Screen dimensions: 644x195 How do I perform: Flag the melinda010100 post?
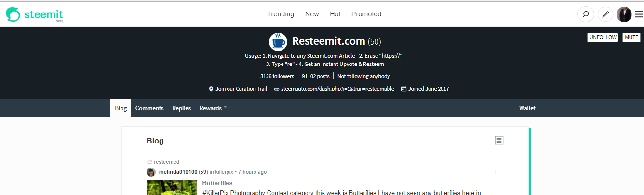click(x=496, y=172)
